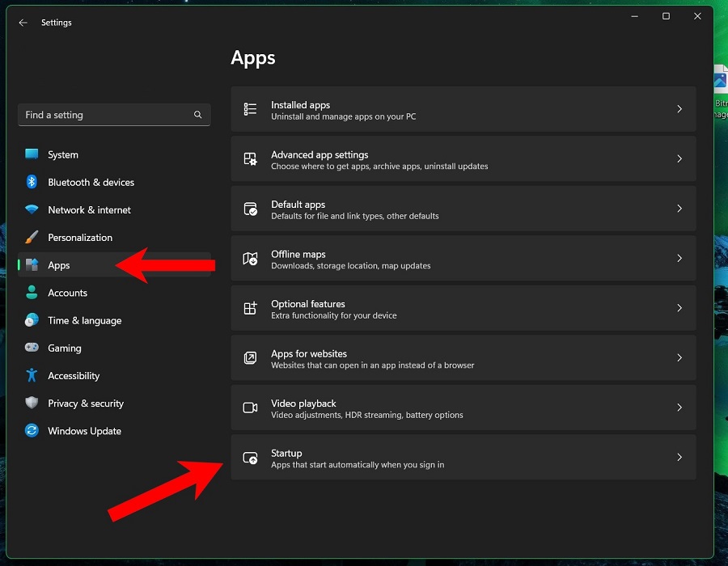Click the Windows Update icon in sidebar

click(x=32, y=431)
